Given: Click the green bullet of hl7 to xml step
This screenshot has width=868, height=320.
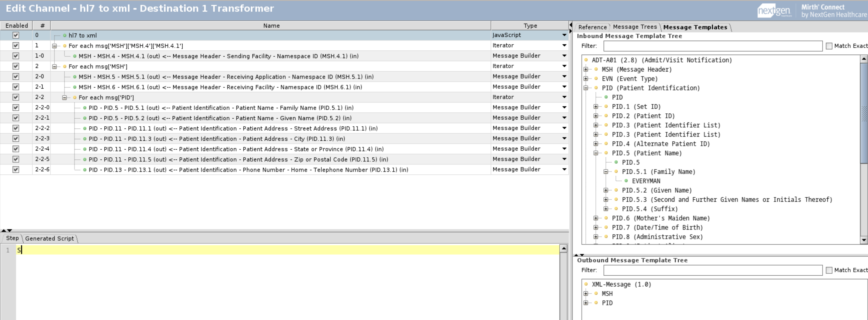Looking at the screenshot, I should [65, 35].
